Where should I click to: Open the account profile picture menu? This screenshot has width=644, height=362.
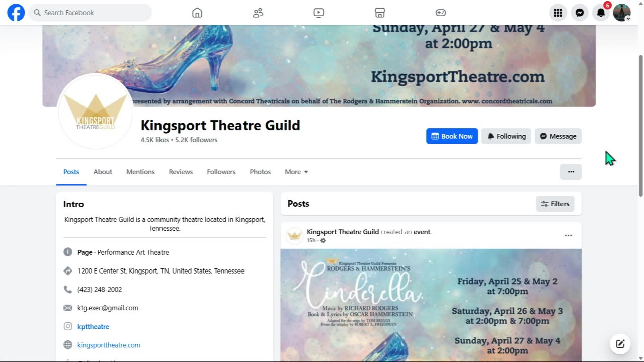(622, 13)
